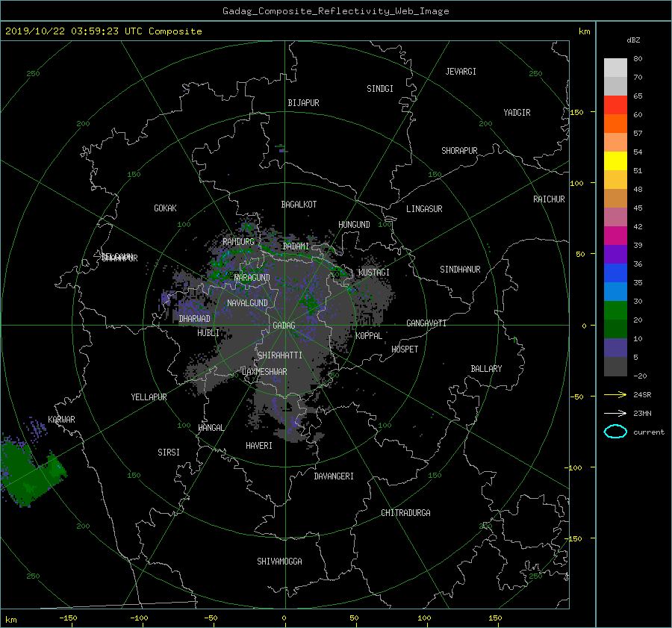This screenshot has height=628, width=672.
Task: Click the HUNGUND city label
Action: point(354,225)
